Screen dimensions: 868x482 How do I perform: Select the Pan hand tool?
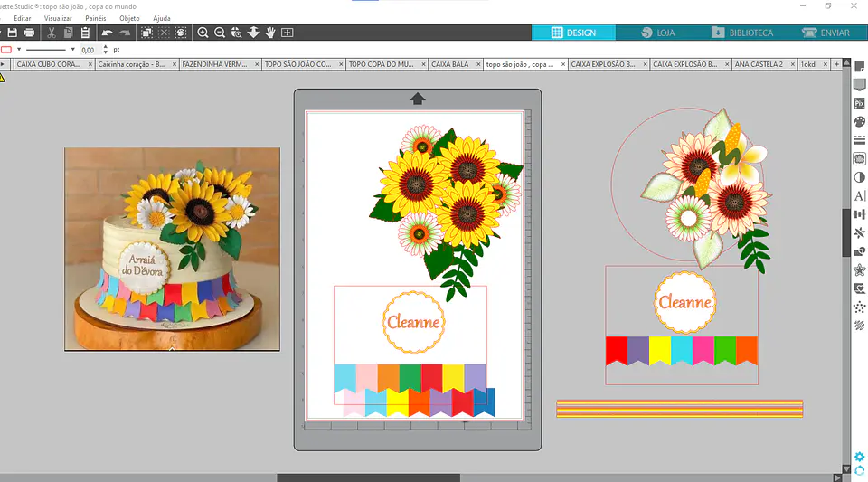[x=270, y=33]
